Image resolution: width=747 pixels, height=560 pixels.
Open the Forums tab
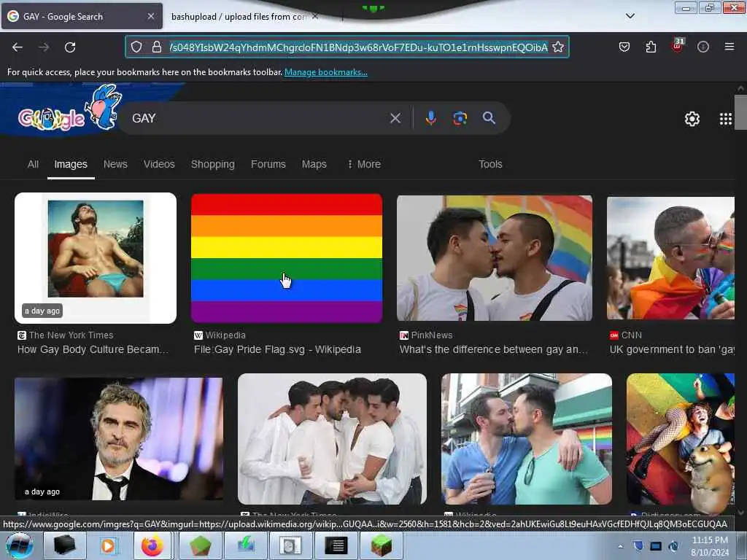[268, 164]
